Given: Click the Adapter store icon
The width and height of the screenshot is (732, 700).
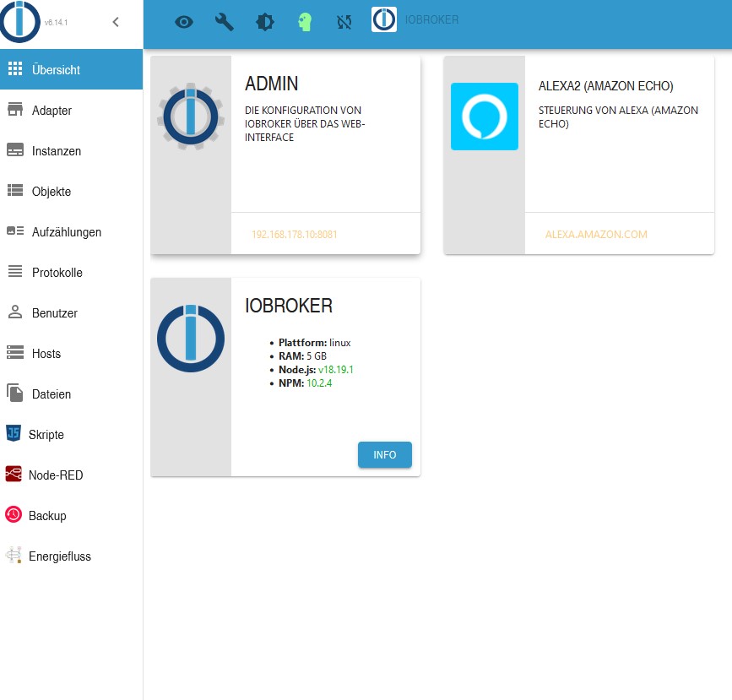Looking at the screenshot, I should point(15,109).
